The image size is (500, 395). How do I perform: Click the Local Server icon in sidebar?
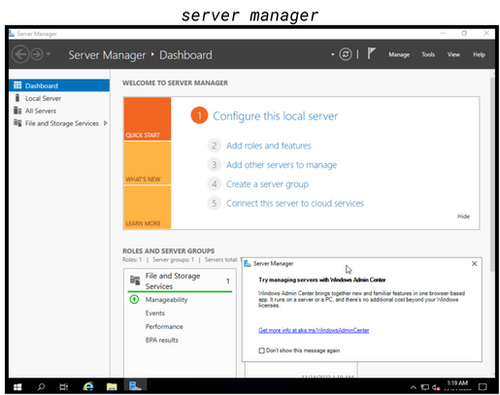click(x=17, y=98)
